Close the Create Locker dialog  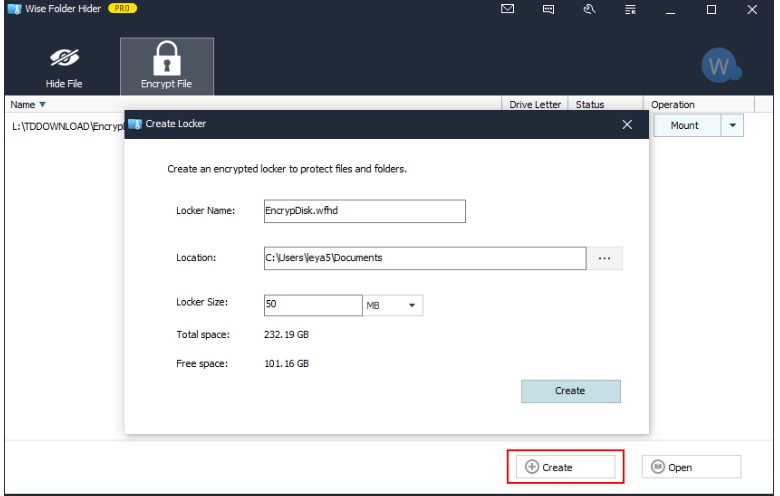click(627, 124)
